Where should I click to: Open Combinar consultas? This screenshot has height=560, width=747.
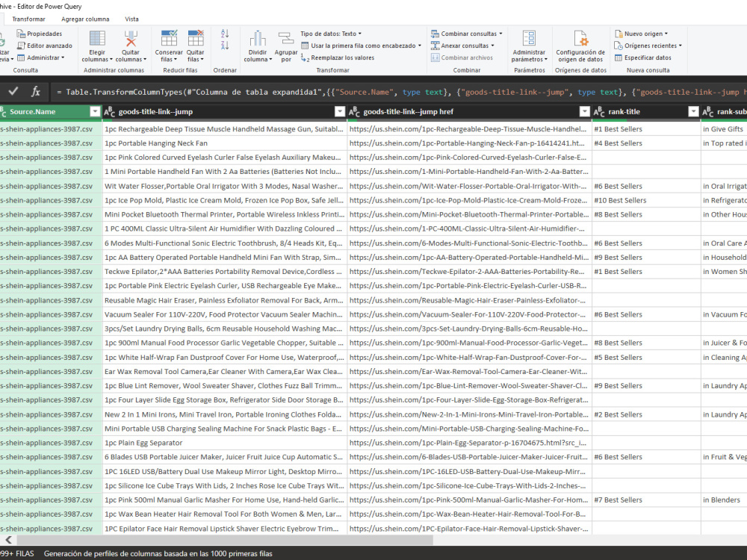tap(466, 34)
